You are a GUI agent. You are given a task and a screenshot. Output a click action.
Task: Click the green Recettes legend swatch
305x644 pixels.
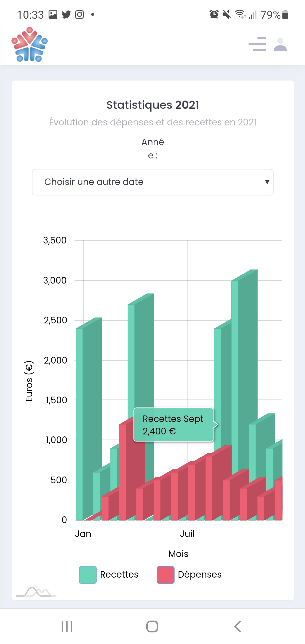88,575
